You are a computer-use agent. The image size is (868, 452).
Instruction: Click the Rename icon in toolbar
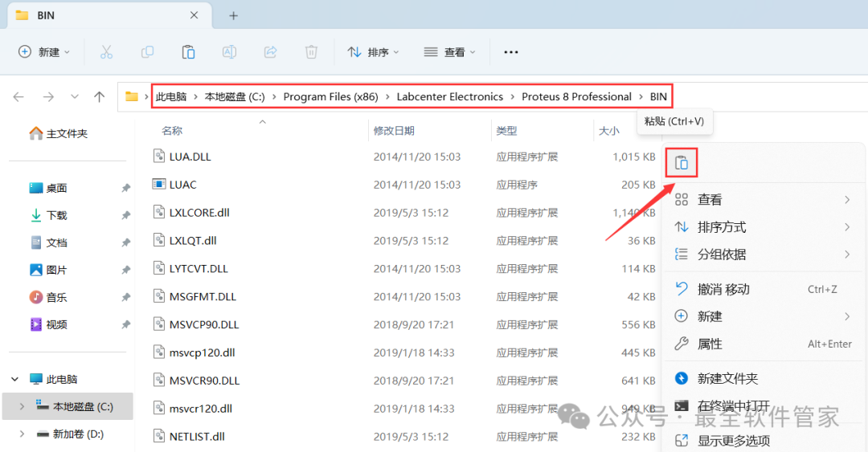pos(229,52)
